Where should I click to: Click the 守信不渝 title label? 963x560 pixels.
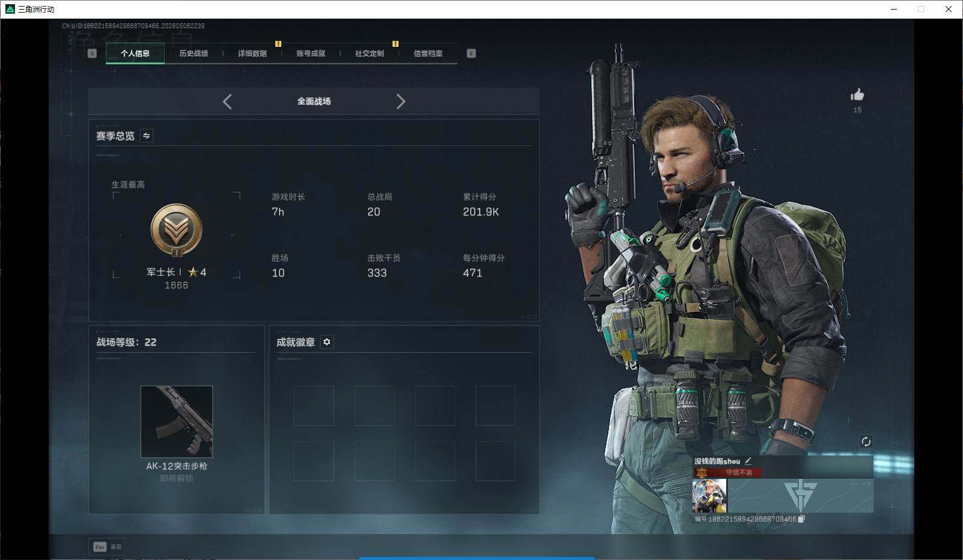pos(739,472)
